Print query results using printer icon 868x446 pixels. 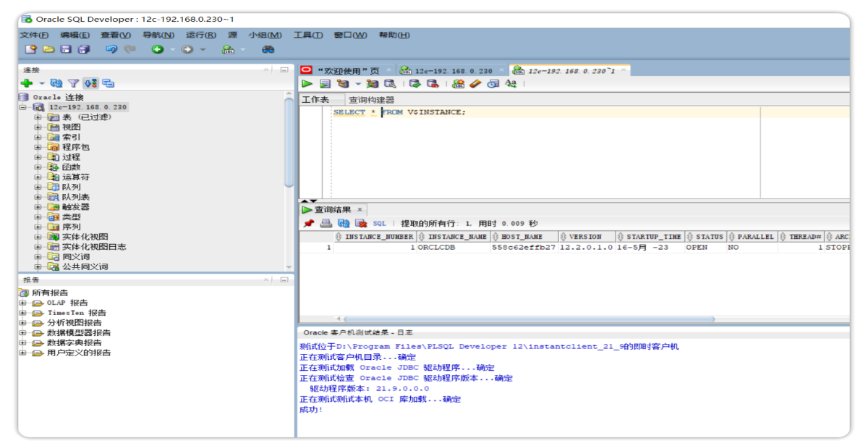[325, 223]
